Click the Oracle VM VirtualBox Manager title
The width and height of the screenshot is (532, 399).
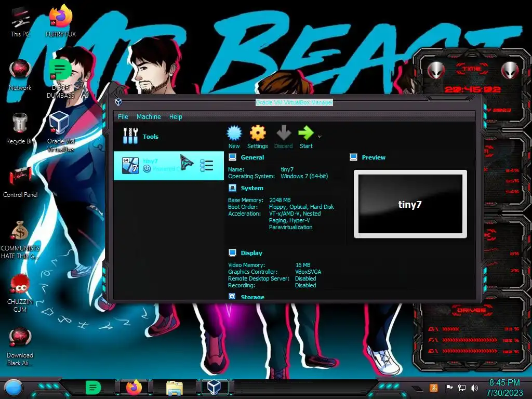[294, 102]
